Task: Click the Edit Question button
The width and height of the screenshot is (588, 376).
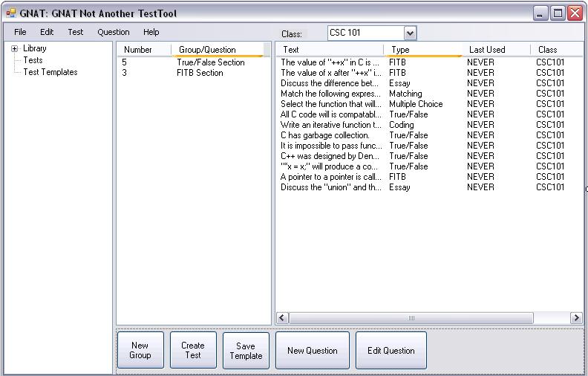Action: tap(391, 350)
